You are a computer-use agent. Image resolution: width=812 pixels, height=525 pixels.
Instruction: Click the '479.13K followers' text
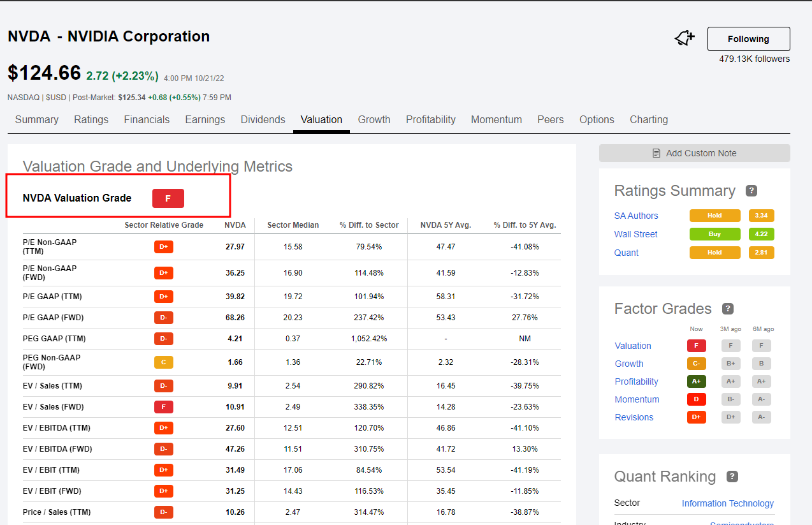(755, 59)
